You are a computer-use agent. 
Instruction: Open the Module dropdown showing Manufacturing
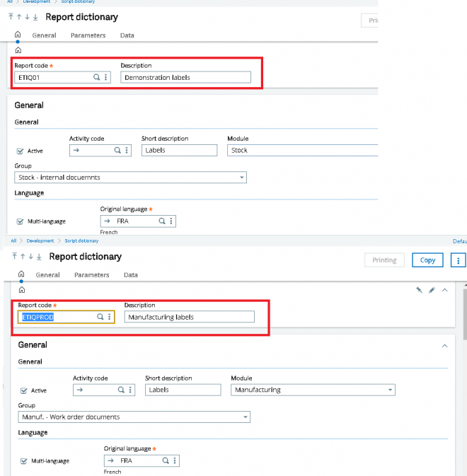point(390,390)
